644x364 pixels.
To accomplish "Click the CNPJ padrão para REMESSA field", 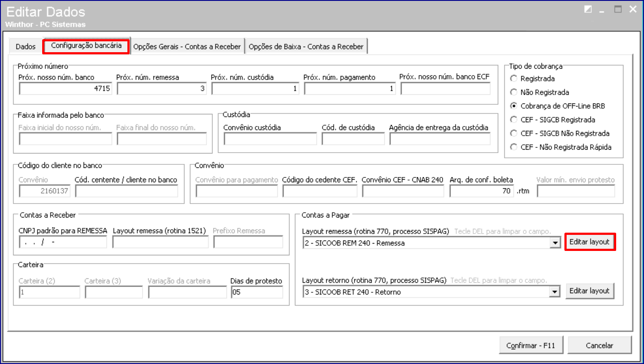I will tap(63, 242).
